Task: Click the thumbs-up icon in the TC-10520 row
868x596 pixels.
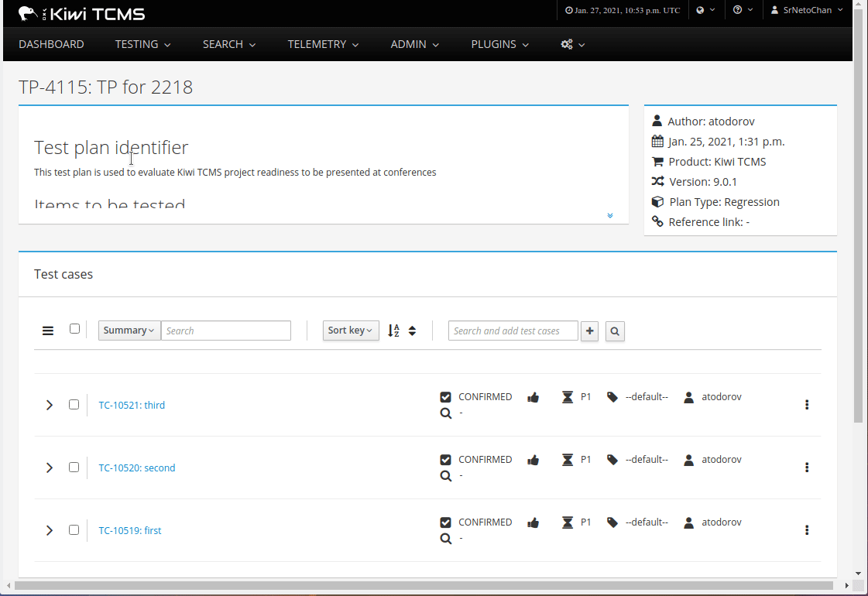Action: pos(533,459)
